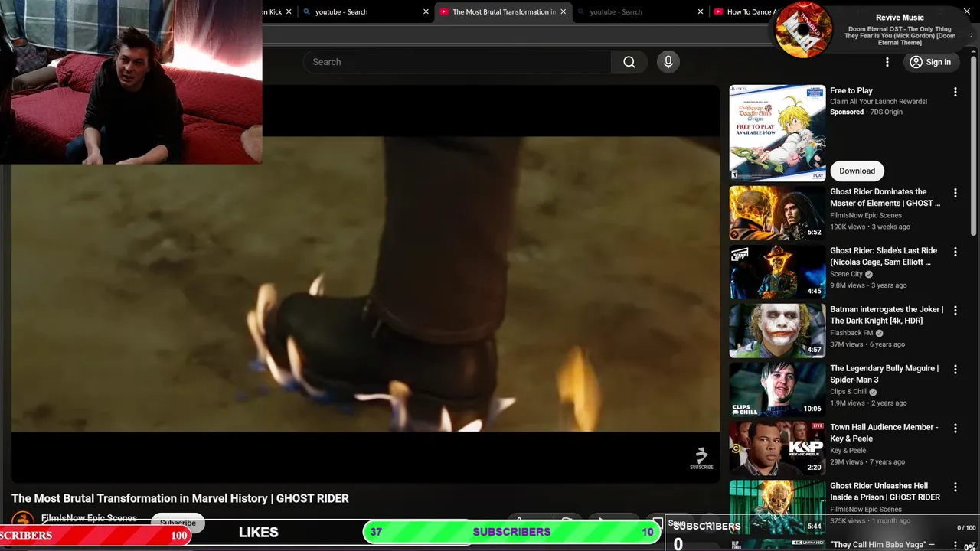The height and width of the screenshot is (551, 980).
Task: Close the second 'youtube - Search' tab
Action: (701, 11)
